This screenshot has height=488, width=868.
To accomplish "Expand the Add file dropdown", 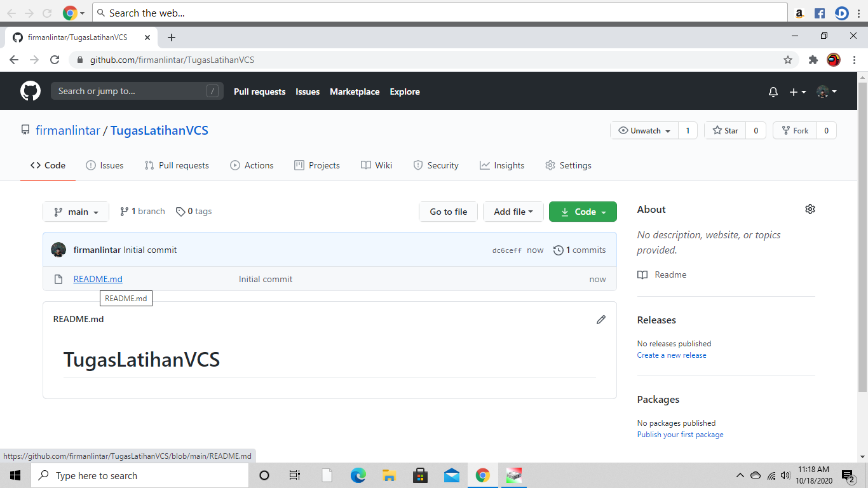I will coord(513,212).
